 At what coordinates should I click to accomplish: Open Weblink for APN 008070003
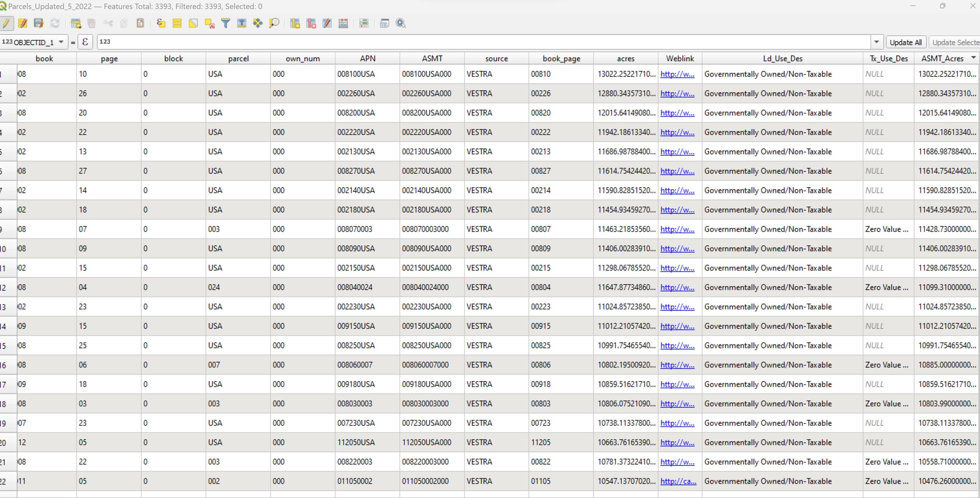pyautogui.click(x=677, y=229)
